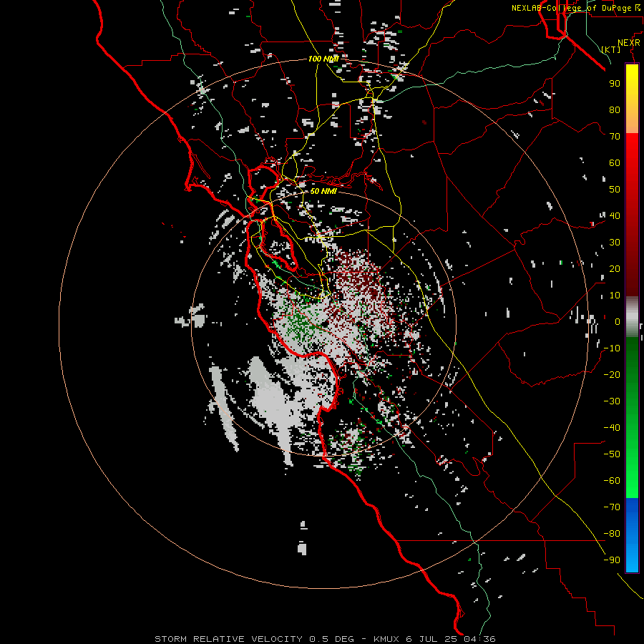
Task: Click the -40 value on the velocity scale
Action: coord(612,428)
